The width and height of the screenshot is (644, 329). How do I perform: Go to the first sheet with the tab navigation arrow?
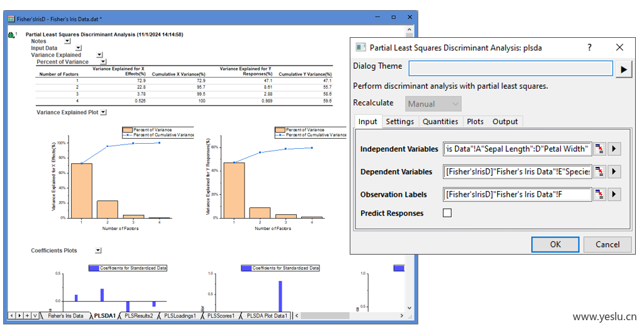pos(12,315)
